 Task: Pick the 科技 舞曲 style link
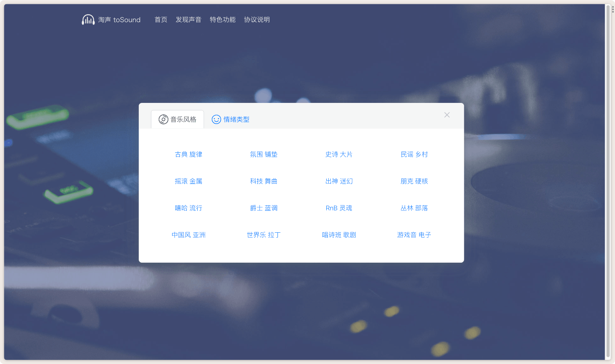[264, 181]
